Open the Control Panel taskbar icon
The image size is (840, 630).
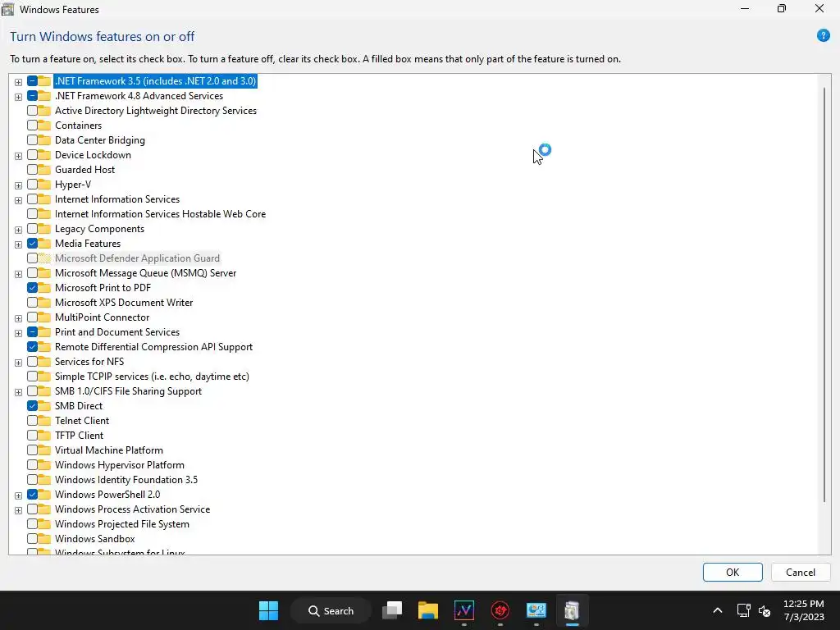(536, 610)
